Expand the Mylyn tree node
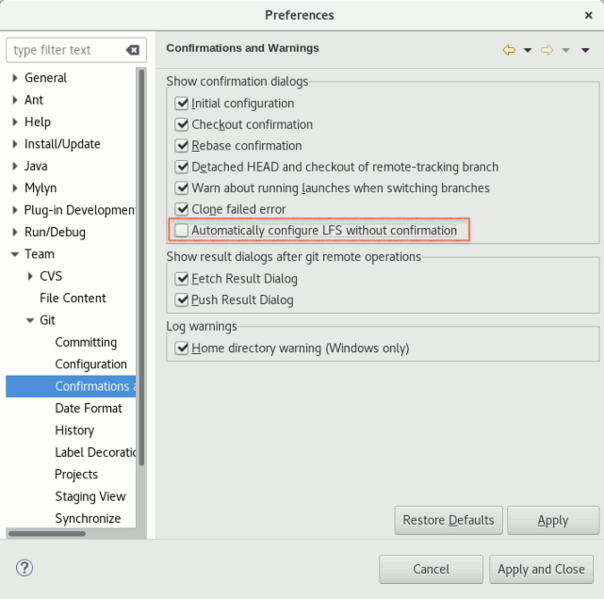Screen dimensions: 604x599 tap(15, 188)
